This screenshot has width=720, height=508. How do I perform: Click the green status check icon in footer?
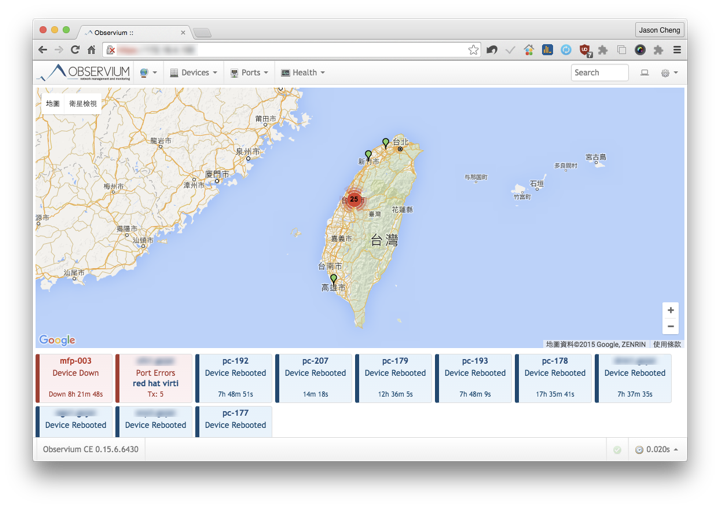pos(617,450)
